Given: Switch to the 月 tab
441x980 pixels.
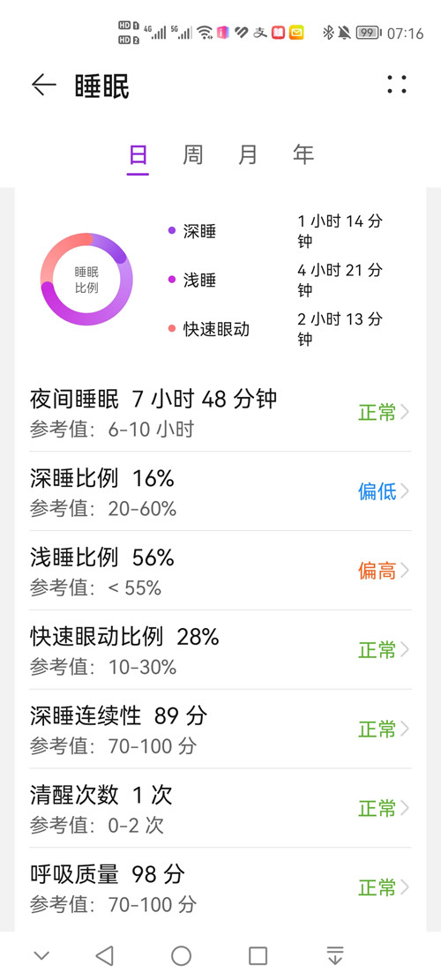Looking at the screenshot, I should tap(248, 154).
